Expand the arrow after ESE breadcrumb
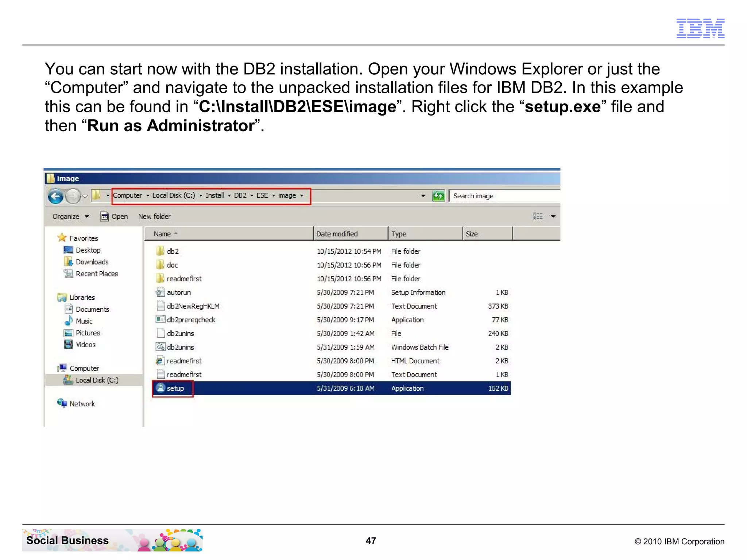The width and height of the screenshot is (747, 560). pyautogui.click(x=273, y=196)
